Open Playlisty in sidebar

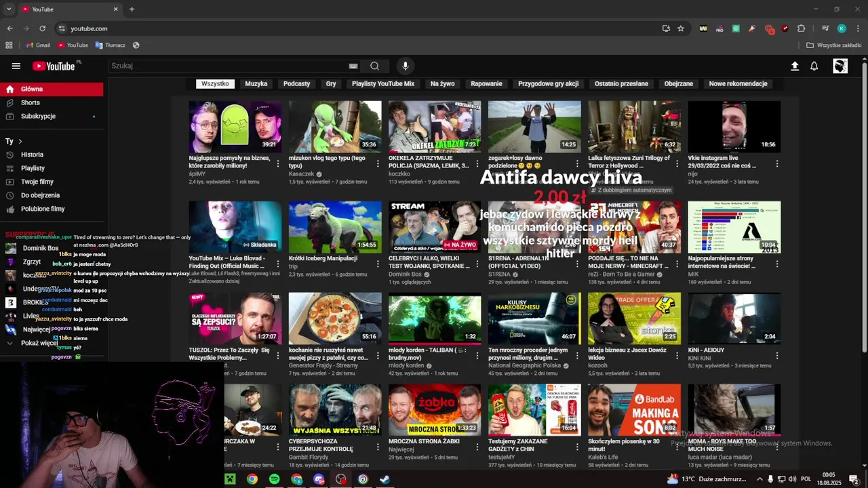52,168
